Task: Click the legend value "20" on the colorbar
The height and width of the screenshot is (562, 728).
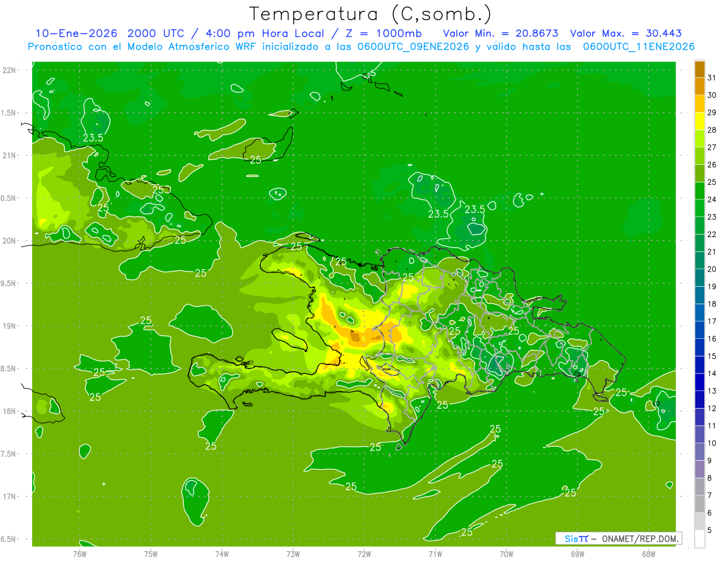Action: (x=713, y=269)
